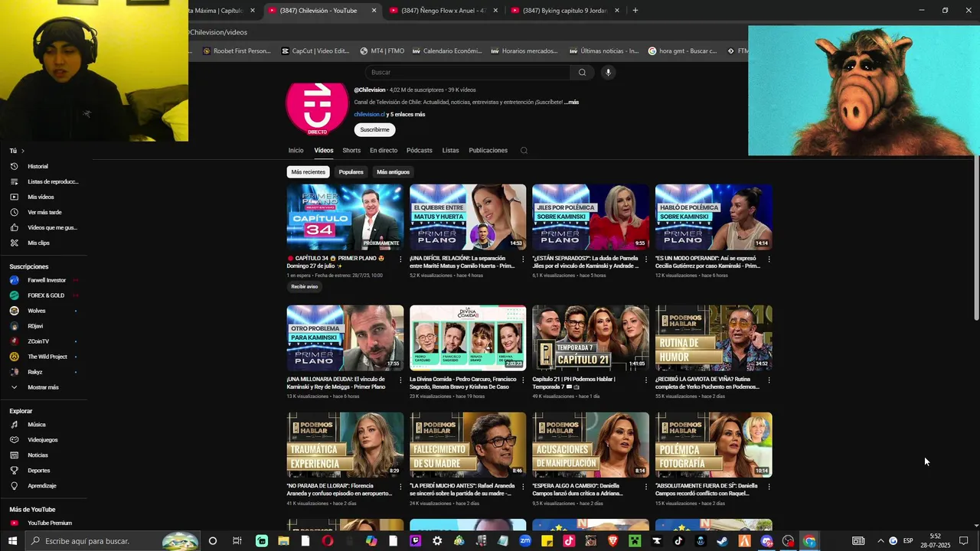This screenshot has width=980, height=551.
Task: Switch to Inicio channel tab
Action: coord(296,151)
